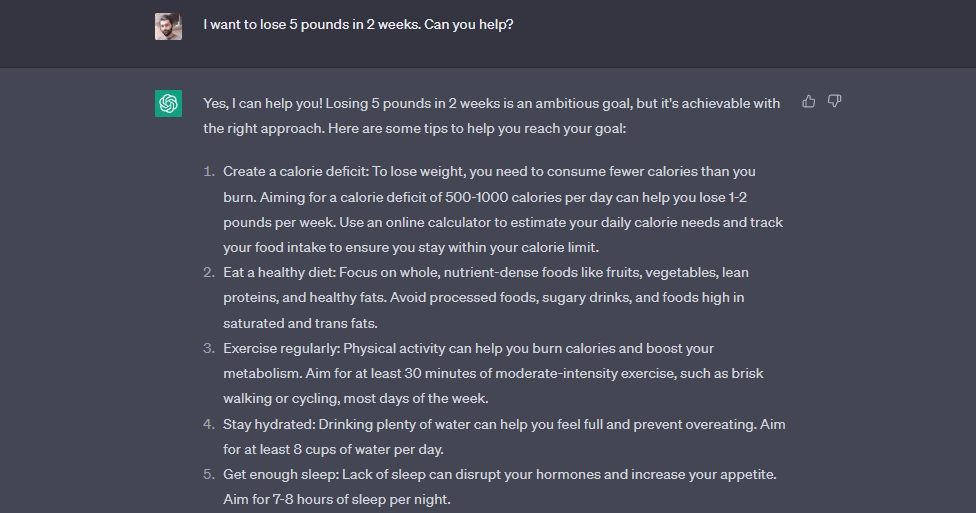Click the thumbs up icon on the response
This screenshot has height=513, width=976.
[809, 101]
